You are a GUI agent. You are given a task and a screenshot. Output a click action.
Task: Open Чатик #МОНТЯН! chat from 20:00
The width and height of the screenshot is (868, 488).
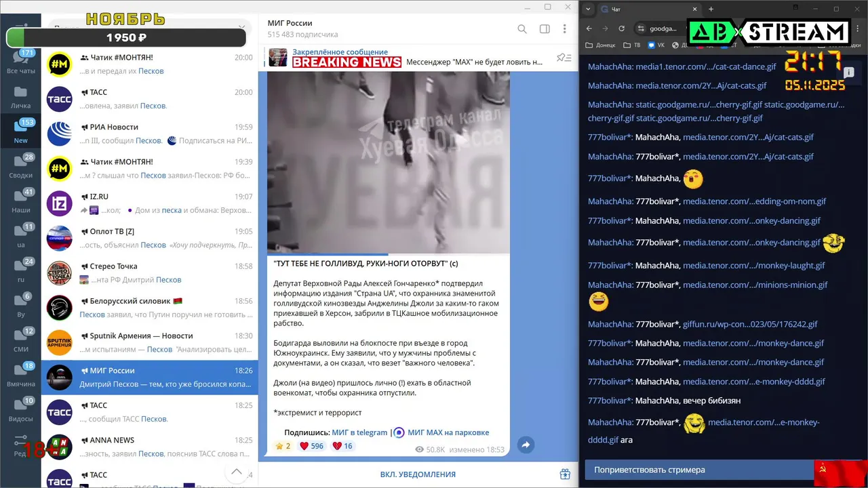(x=150, y=64)
